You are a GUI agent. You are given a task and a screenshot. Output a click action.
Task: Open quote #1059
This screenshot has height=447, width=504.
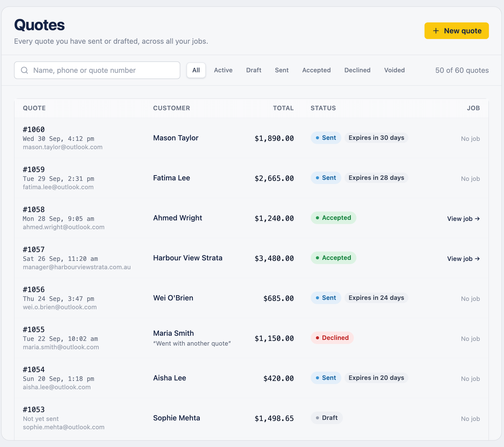pos(34,169)
